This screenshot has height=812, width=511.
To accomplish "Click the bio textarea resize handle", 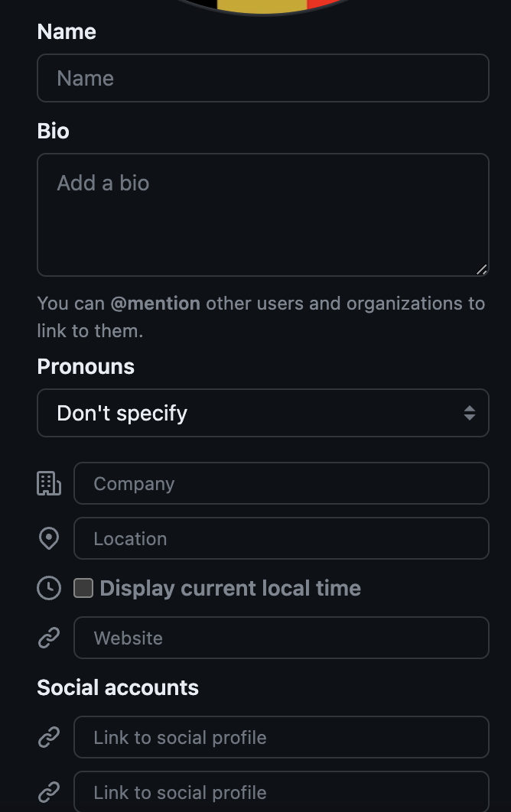I will pyautogui.click(x=481, y=269).
